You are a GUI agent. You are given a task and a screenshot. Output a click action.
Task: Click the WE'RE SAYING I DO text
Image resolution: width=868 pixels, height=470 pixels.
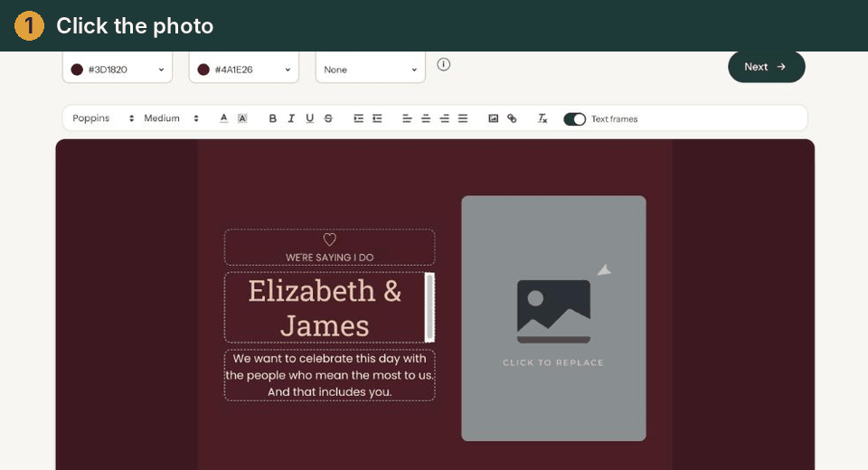[329, 258]
